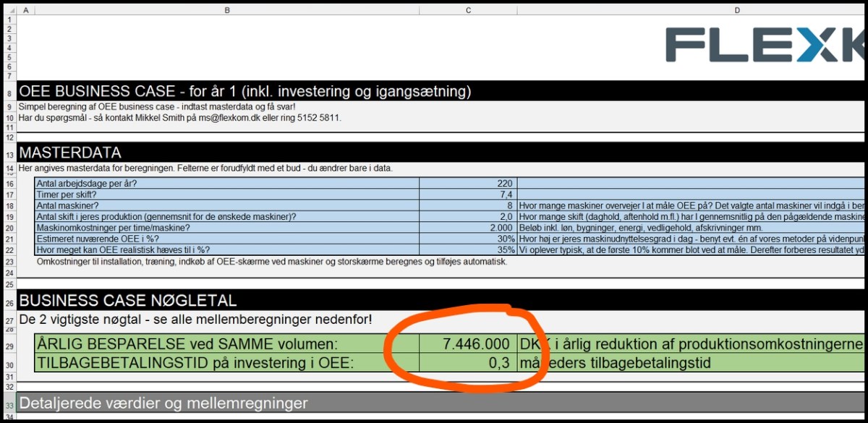868x423 pixels.
Task: Select the current OEE value 30%
Action: 468,239
